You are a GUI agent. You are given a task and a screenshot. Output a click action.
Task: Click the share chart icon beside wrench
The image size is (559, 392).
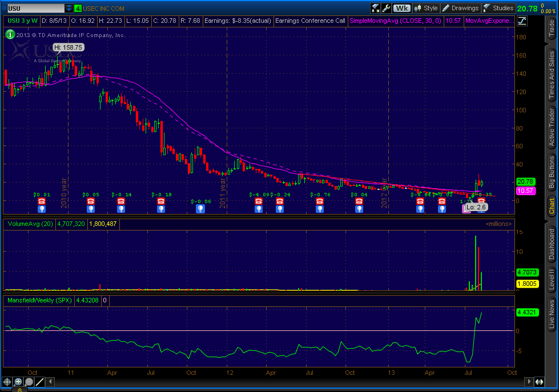point(376,8)
